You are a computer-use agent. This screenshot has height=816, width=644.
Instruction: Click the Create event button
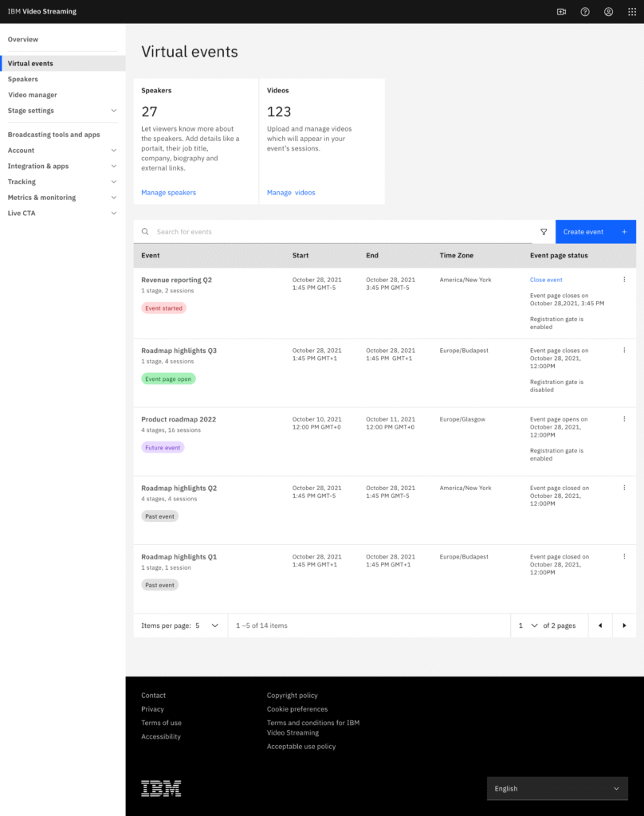(x=595, y=232)
